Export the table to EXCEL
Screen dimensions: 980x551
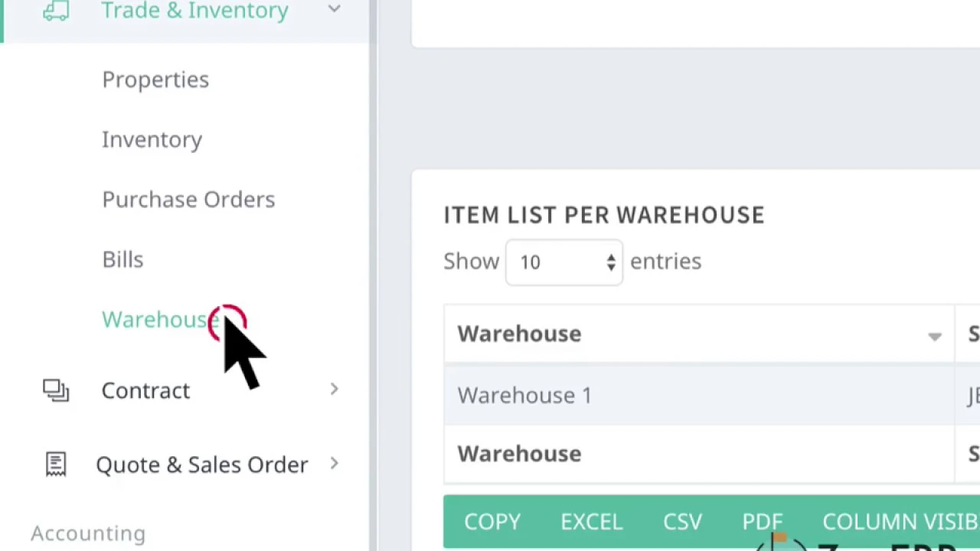[x=592, y=522]
